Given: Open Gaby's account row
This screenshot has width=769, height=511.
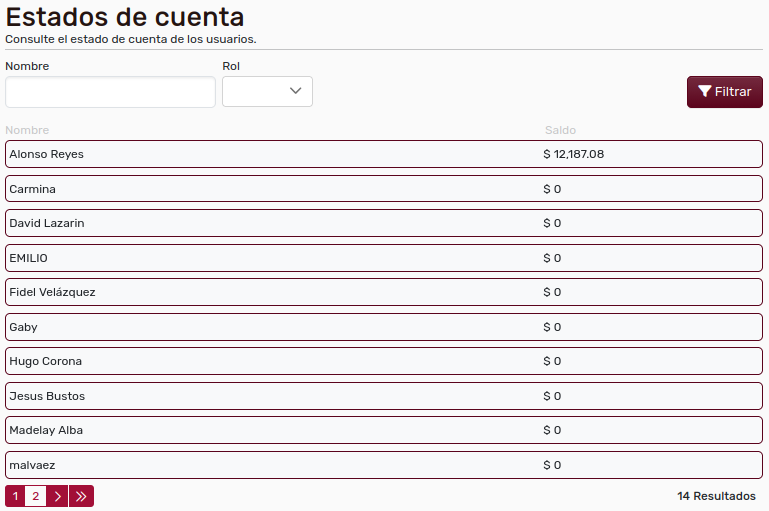Looking at the screenshot, I should [384, 327].
